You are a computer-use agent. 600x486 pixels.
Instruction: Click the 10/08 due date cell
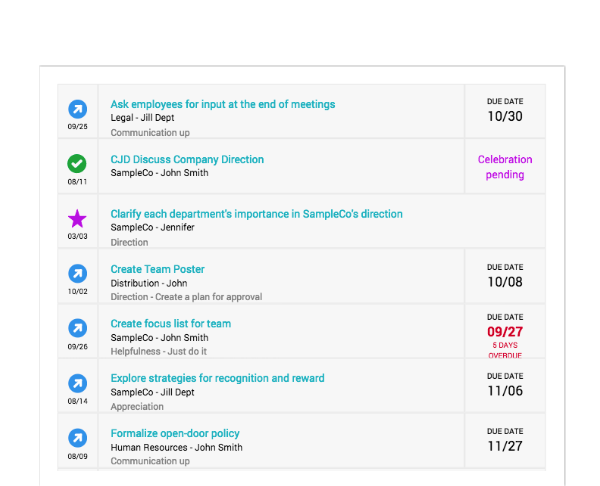tap(505, 276)
